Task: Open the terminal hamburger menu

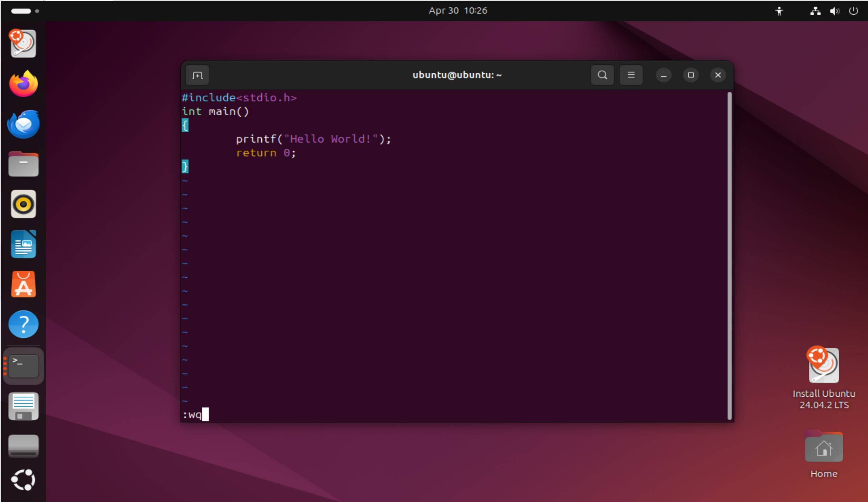Action: [631, 75]
